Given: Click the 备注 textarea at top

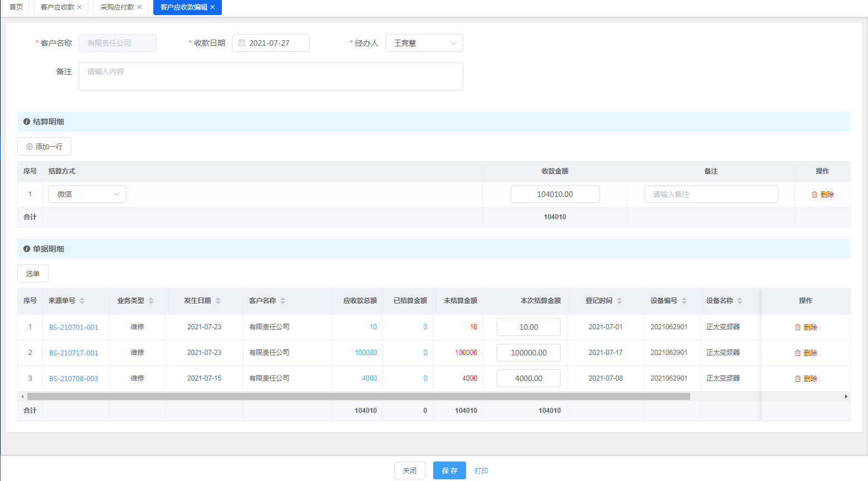Looking at the screenshot, I should pos(270,76).
